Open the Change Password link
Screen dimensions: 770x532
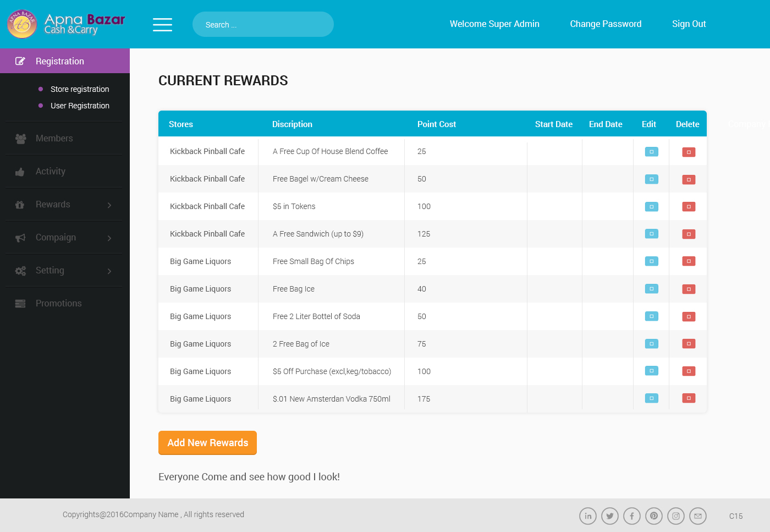click(606, 24)
